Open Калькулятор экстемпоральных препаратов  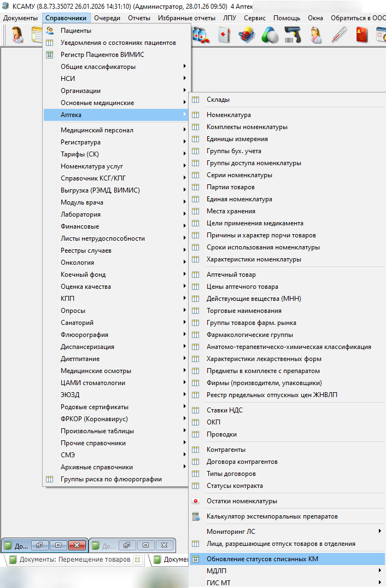[x=272, y=516]
